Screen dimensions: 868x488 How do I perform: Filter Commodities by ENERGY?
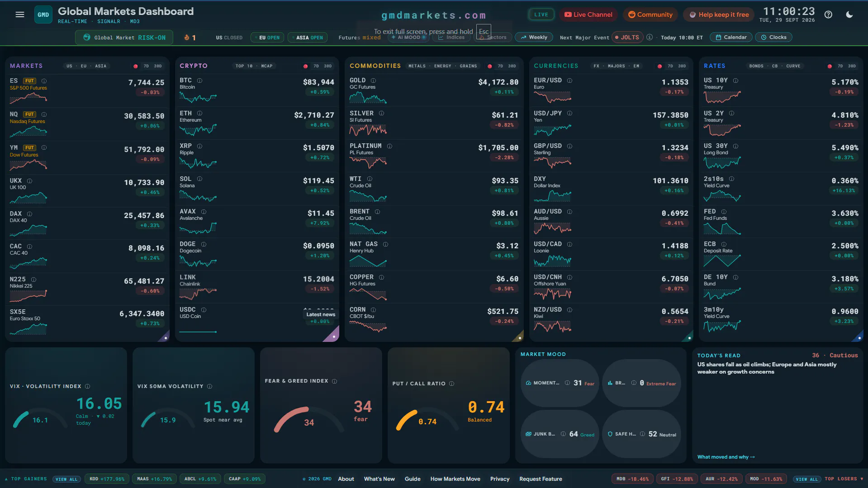pos(442,66)
